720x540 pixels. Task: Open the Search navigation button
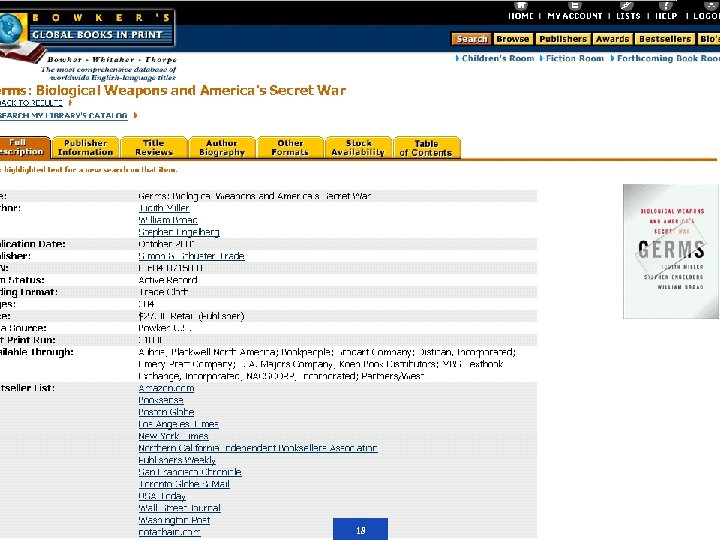[x=472, y=39]
